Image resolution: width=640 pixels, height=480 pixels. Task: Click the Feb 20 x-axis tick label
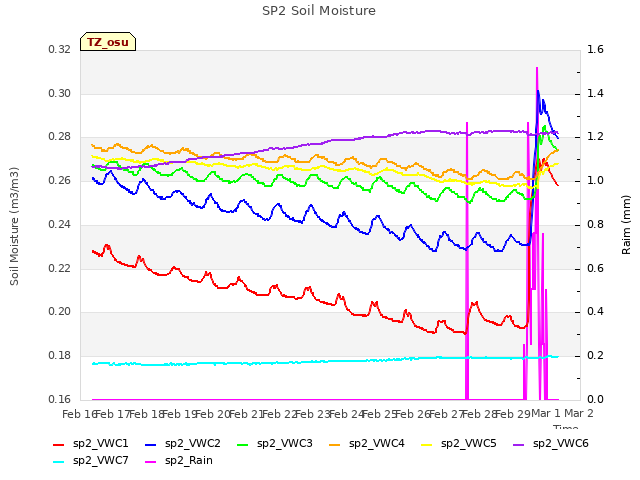tap(211, 414)
